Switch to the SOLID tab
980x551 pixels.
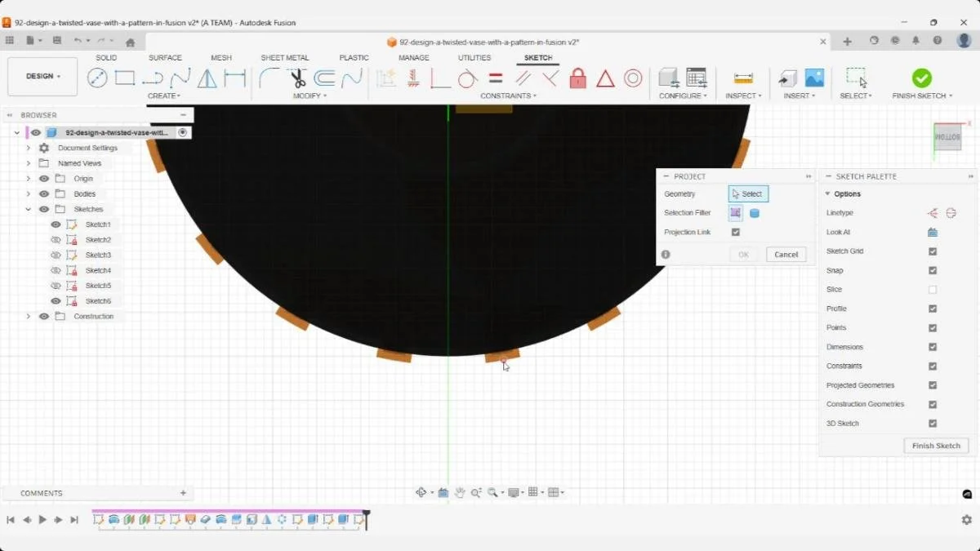tap(106, 57)
